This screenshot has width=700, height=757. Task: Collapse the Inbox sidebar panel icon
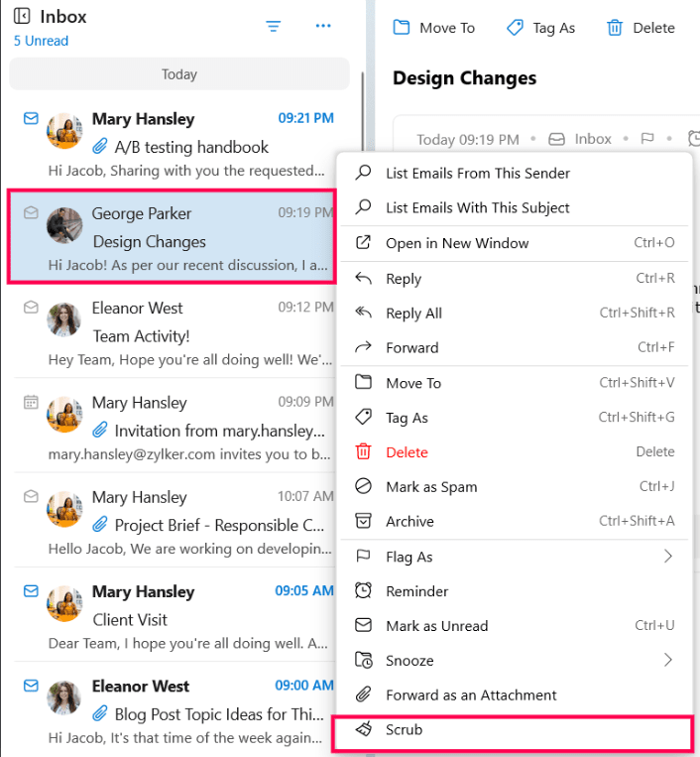click(x=22, y=16)
